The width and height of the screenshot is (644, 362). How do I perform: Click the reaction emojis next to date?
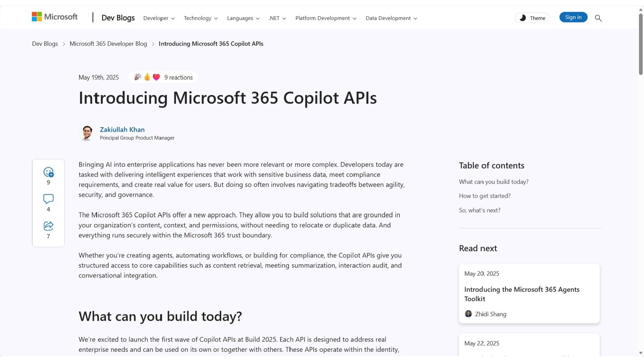(x=147, y=77)
